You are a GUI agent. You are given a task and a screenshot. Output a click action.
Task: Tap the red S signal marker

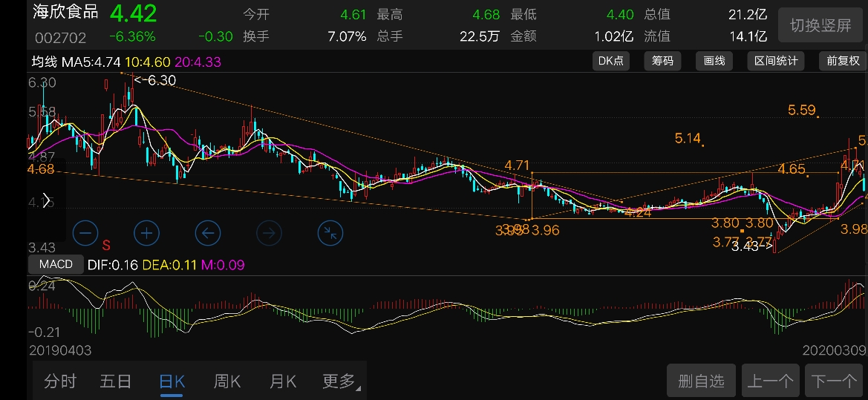tap(106, 245)
